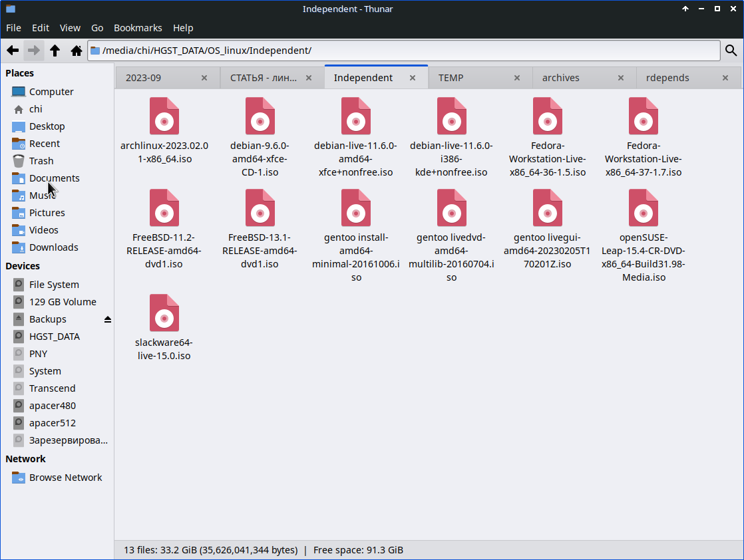
Task: Open apacer512 device
Action: pos(57,423)
